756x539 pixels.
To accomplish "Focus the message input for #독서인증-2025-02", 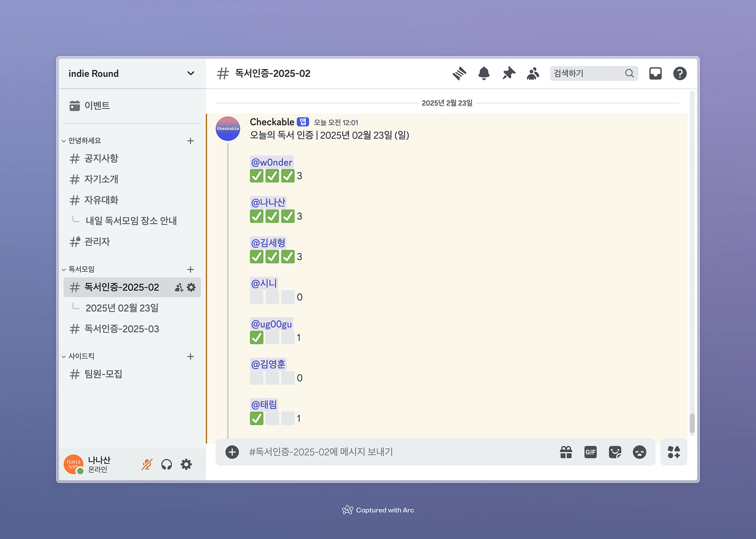I will (x=400, y=452).
